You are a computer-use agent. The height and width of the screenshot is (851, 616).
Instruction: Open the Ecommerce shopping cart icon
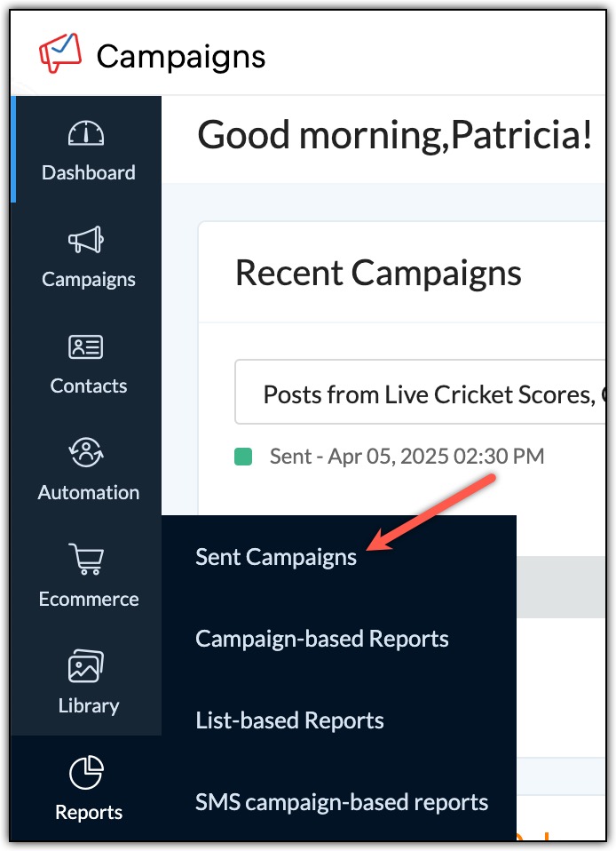click(88, 561)
